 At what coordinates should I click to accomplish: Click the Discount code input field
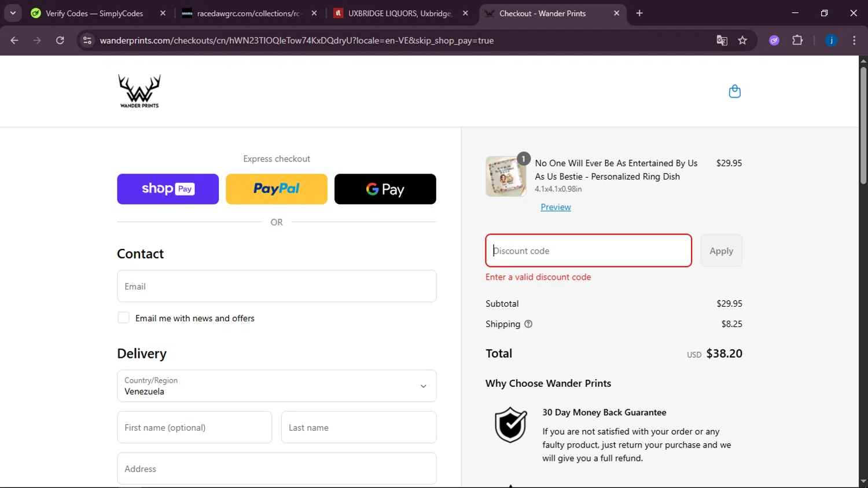coord(589,251)
